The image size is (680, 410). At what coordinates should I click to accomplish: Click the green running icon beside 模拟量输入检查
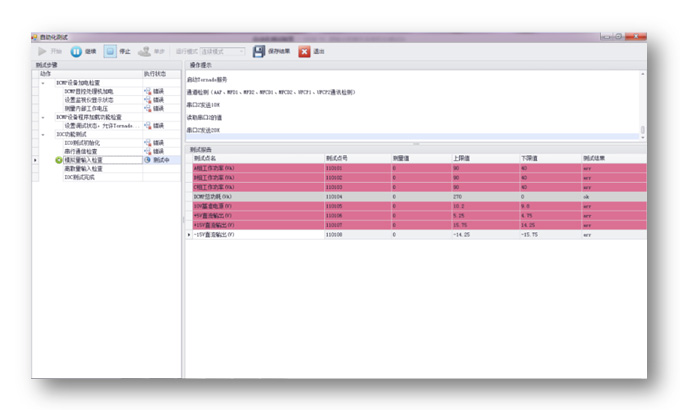click(59, 159)
